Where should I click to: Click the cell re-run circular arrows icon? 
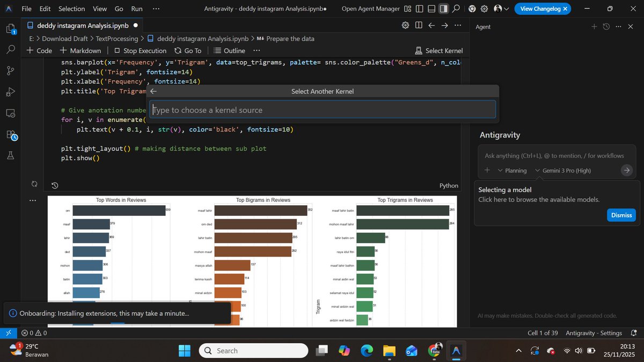(x=34, y=184)
